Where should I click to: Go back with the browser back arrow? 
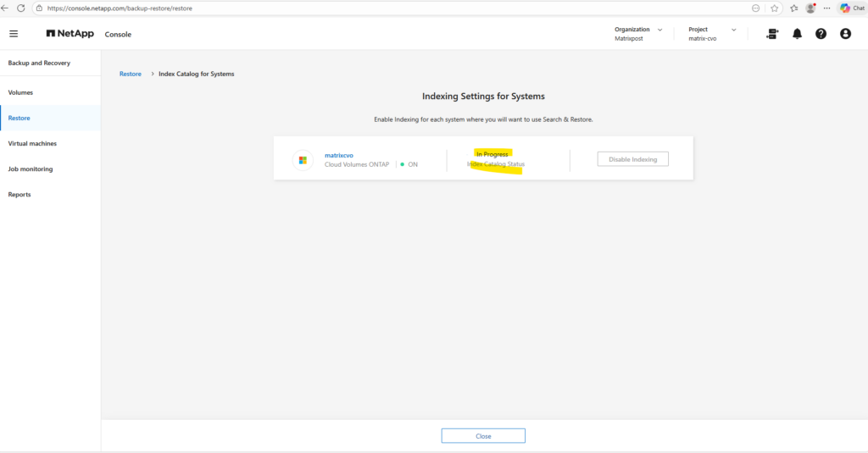pyautogui.click(x=5, y=8)
